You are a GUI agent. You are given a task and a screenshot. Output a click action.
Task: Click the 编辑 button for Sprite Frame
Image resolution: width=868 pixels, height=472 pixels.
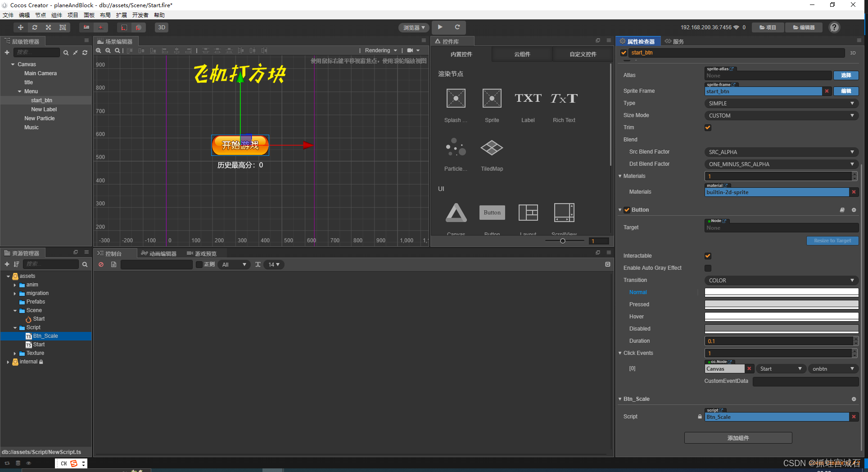coord(846,91)
